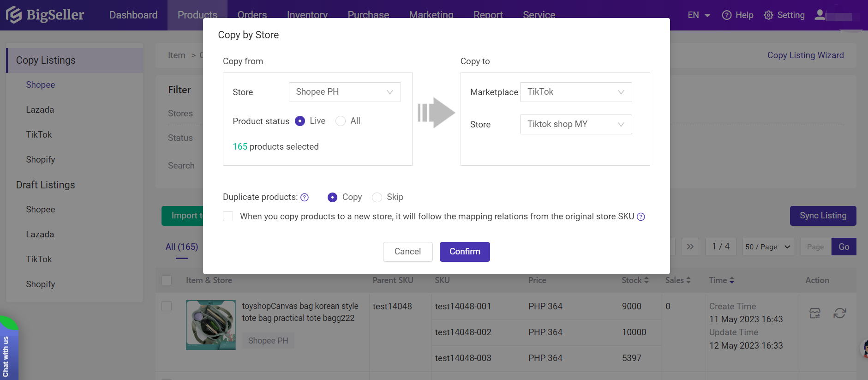The height and width of the screenshot is (380, 868).
Task: Click help icon after SKU mapping text
Action: pos(641,217)
